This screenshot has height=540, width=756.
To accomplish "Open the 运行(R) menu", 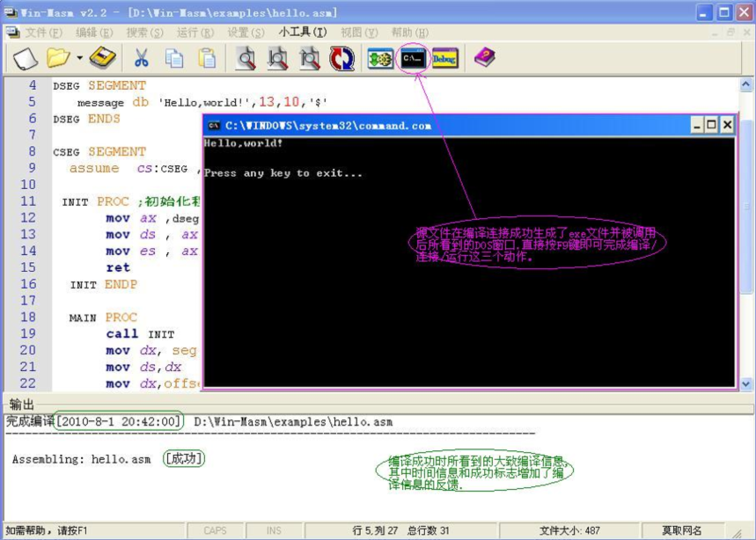I will (195, 33).
